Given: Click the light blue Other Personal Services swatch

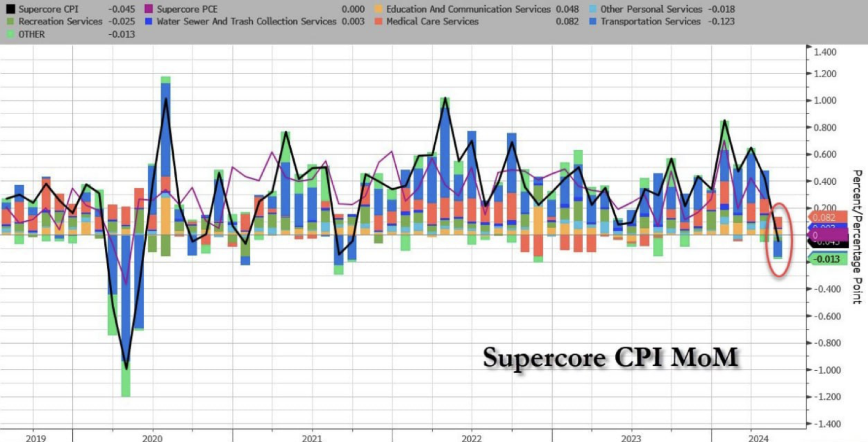Looking at the screenshot, I should [x=593, y=9].
